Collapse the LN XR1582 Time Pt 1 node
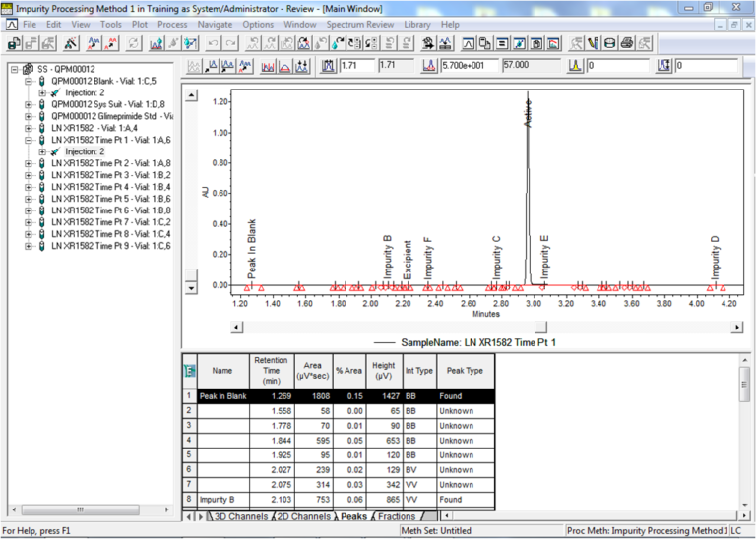This screenshot has height=539, width=756. (29, 141)
